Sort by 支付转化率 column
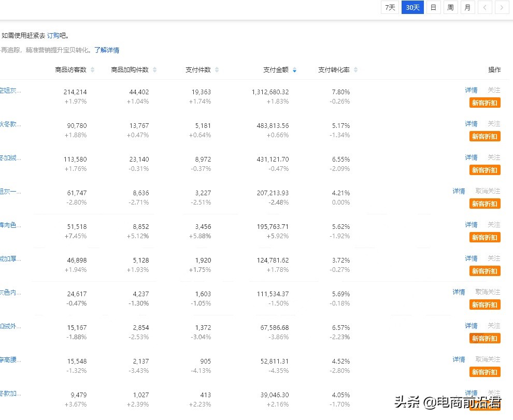The height and width of the screenshot is (420, 513). (x=355, y=70)
